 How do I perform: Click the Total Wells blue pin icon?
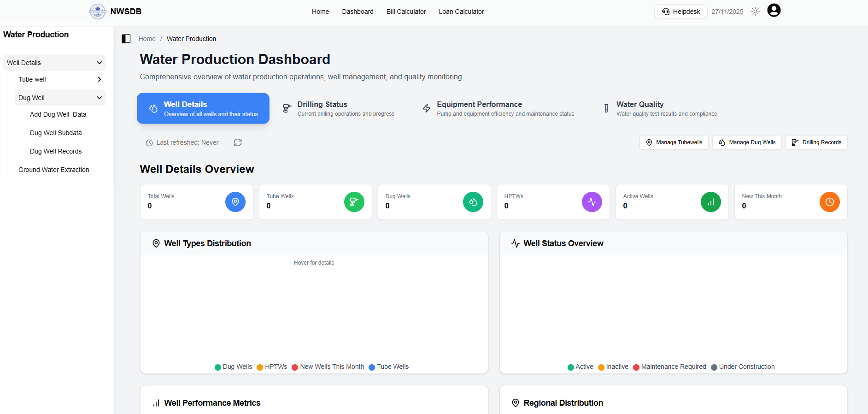click(x=235, y=202)
